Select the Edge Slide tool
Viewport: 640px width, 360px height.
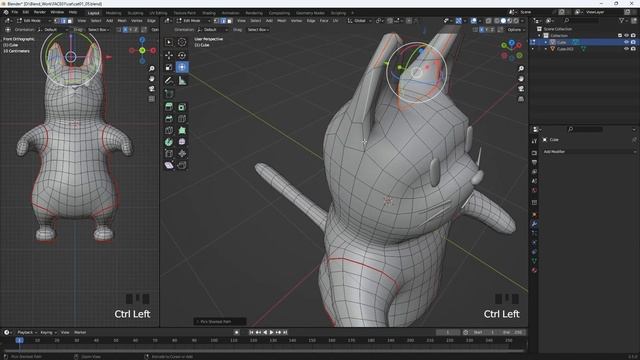coord(169,153)
